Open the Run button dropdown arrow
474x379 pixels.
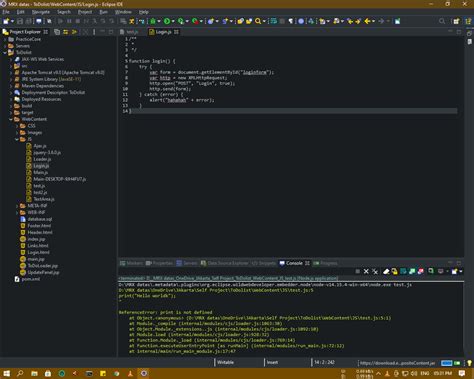[x=173, y=21]
